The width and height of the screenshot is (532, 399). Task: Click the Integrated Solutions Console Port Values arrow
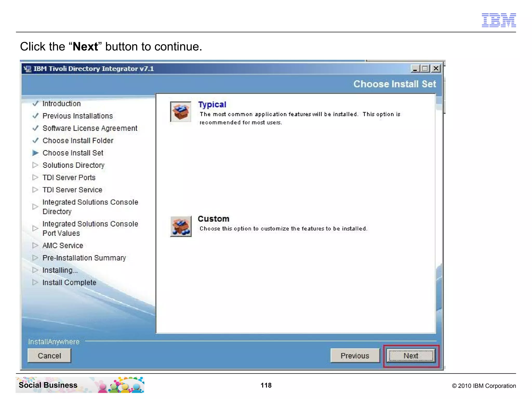(x=35, y=228)
